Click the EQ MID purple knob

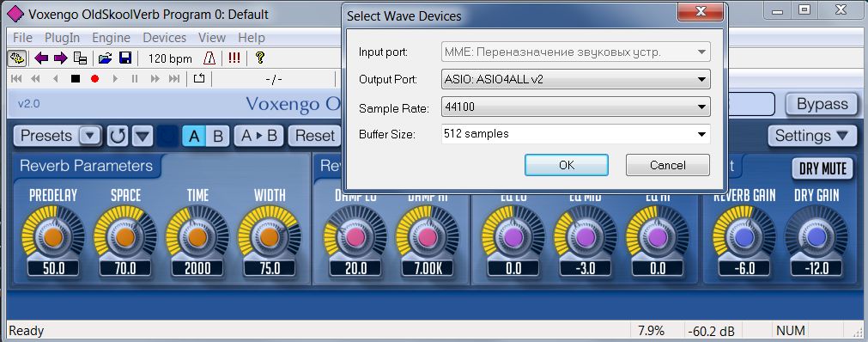tap(586, 237)
